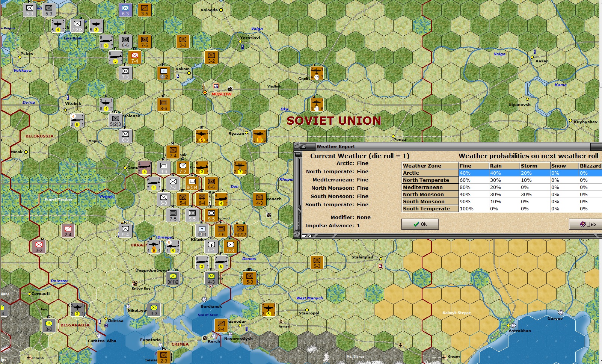Confirm the Weather Report with OK
Viewport: 602px width, 364px height.
click(x=420, y=224)
